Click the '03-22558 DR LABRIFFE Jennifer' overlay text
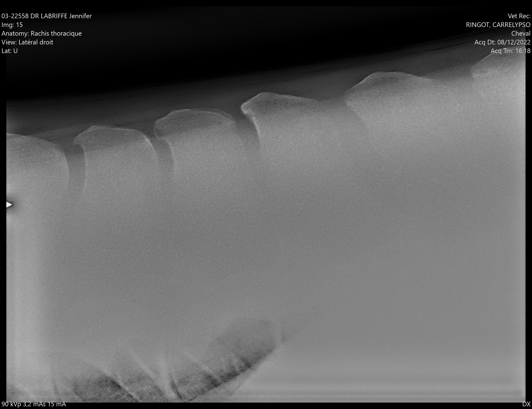This screenshot has height=409, width=532. tap(47, 16)
